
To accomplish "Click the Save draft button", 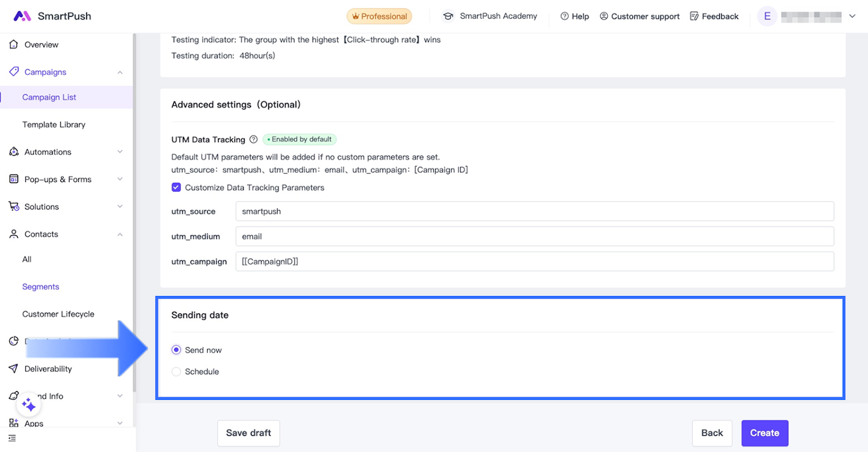I will [248, 433].
